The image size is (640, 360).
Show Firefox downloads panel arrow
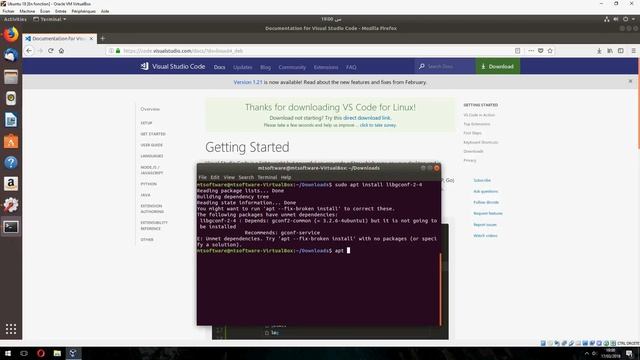599,51
